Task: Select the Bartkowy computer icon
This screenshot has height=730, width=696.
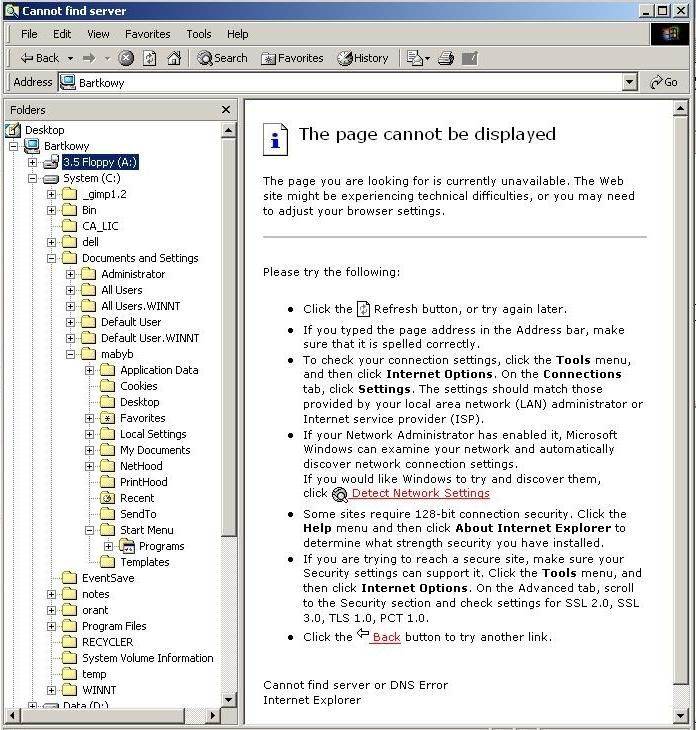Action: click(x=32, y=146)
